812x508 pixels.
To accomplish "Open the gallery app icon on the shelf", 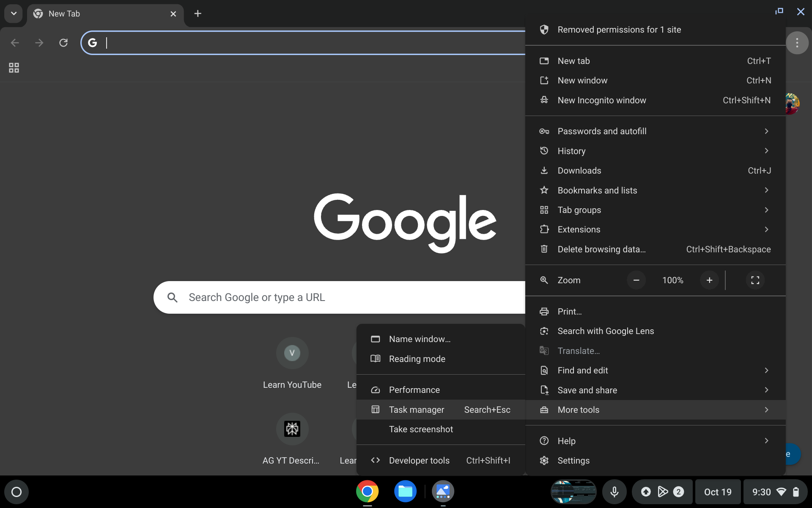I will click(443, 491).
